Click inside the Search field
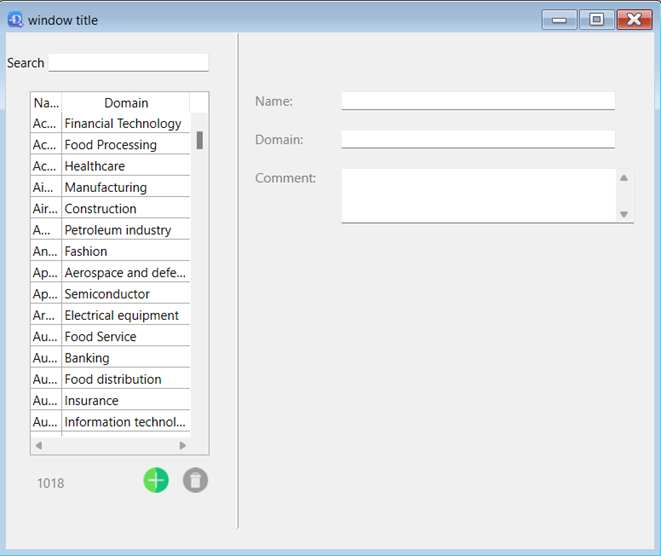The height and width of the screenshot is (556, 661). pyautogui.click(x=128, y=63)
